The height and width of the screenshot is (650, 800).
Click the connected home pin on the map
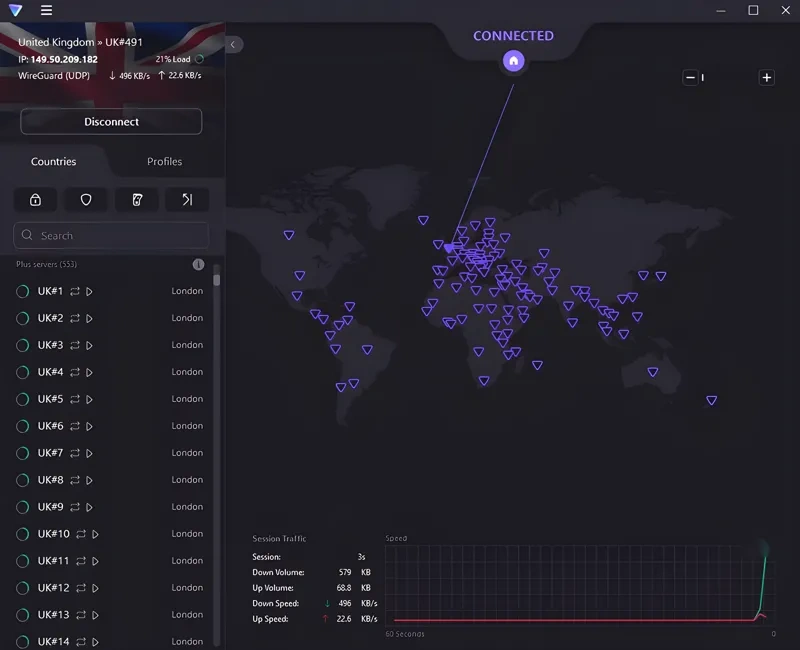pos(513,61)
